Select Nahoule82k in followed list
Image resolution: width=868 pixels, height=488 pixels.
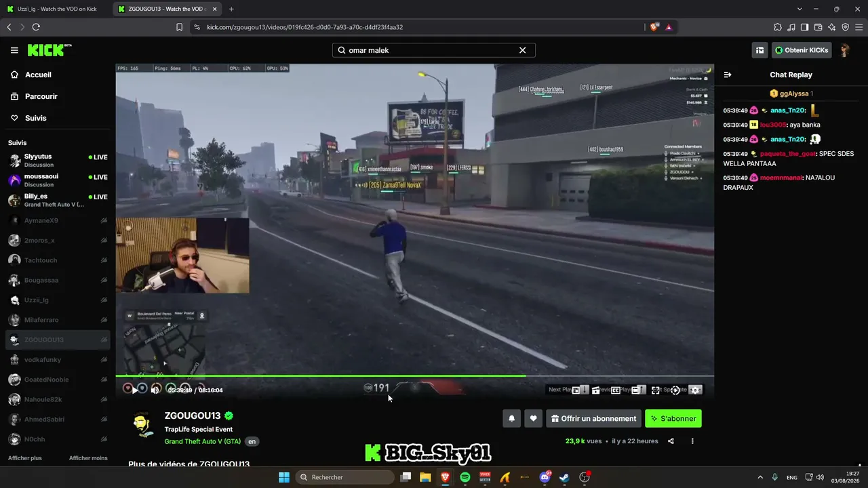click(x=58, y=400)
